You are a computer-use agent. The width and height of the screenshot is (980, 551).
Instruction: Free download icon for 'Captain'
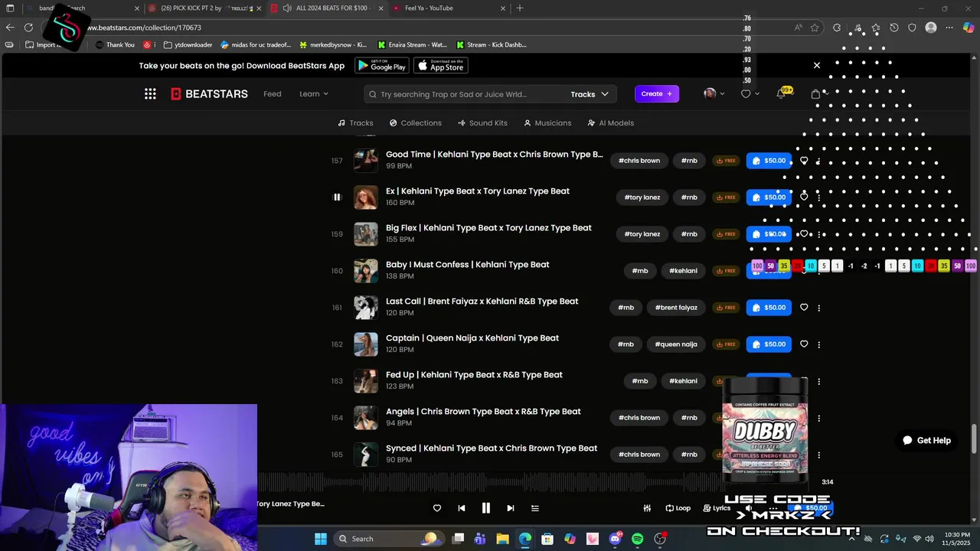pyautogui.click(x=725, y=344)
